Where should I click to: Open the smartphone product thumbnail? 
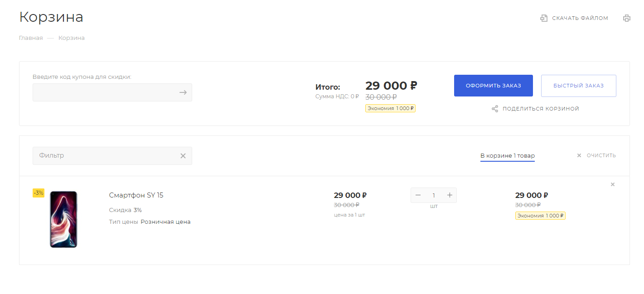pos(63,219)
